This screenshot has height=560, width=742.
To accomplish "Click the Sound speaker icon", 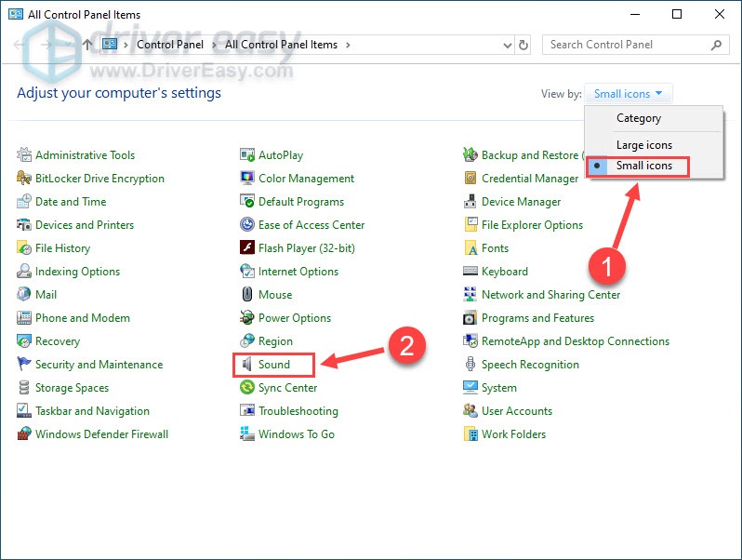I will pyautogui.click(x=247, y=365).
